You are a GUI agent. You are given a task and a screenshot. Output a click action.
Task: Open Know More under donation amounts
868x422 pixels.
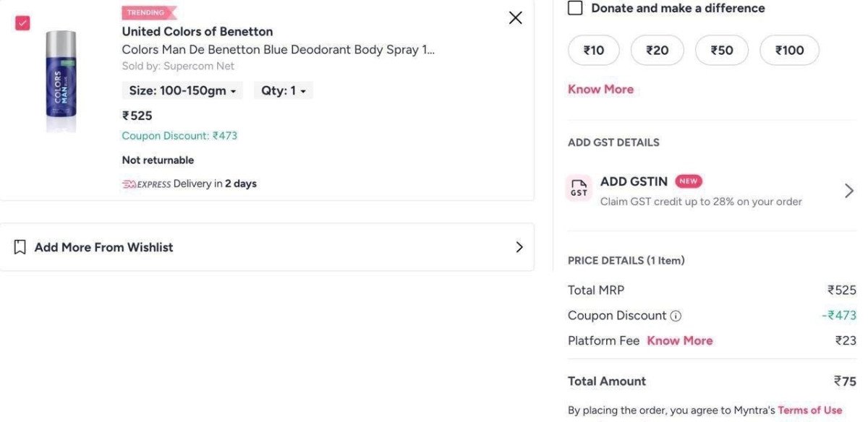coord(600,88)
